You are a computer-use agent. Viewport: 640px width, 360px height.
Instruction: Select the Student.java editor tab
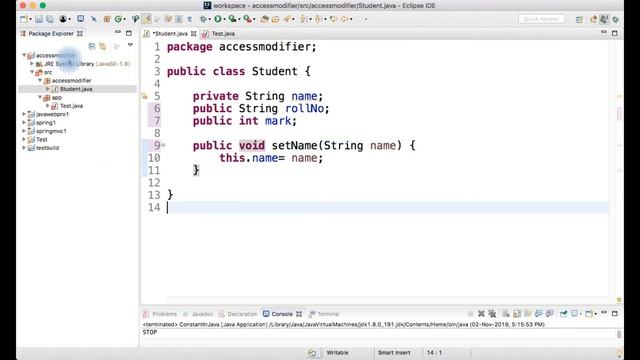pos(170,33)
